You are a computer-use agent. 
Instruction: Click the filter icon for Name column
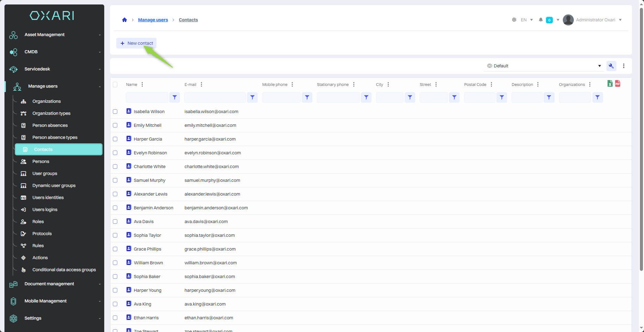coord(175,98)
